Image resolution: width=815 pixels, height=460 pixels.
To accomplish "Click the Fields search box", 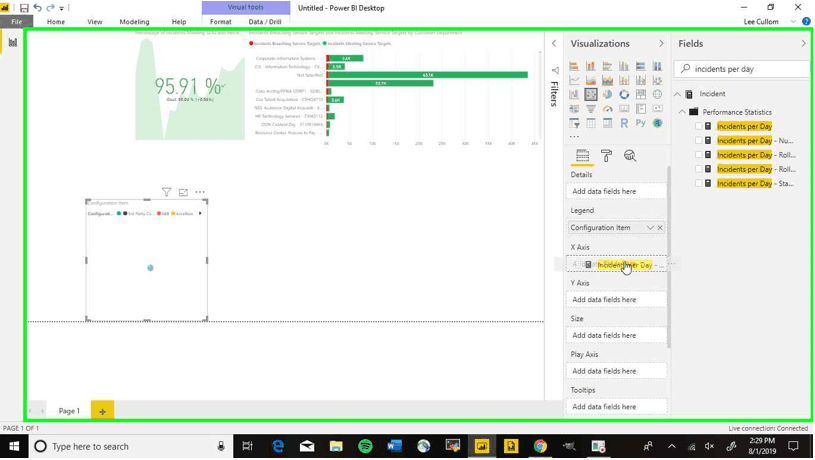I will pyautogui.click(x=742, y=69).
